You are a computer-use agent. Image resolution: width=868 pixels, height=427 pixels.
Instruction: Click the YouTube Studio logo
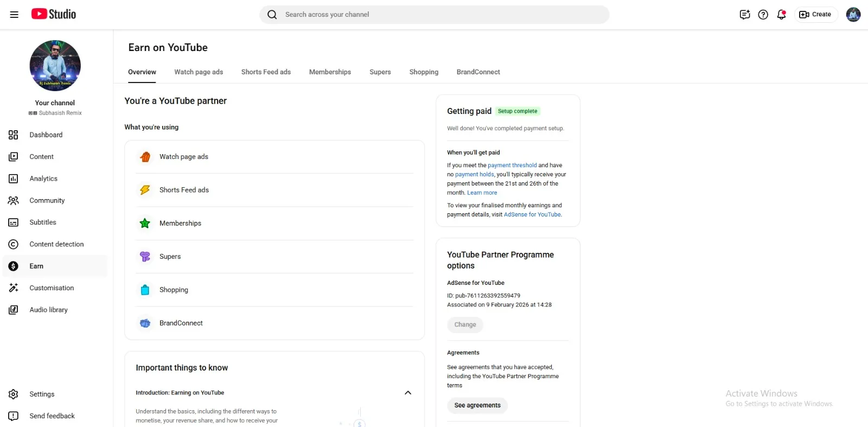[x=54, y=14]
